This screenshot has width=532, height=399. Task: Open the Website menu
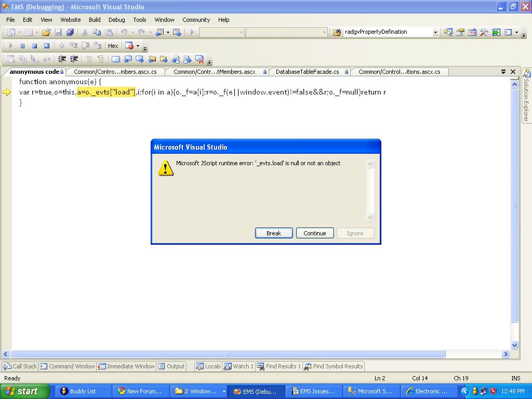[x=71, y=20]
